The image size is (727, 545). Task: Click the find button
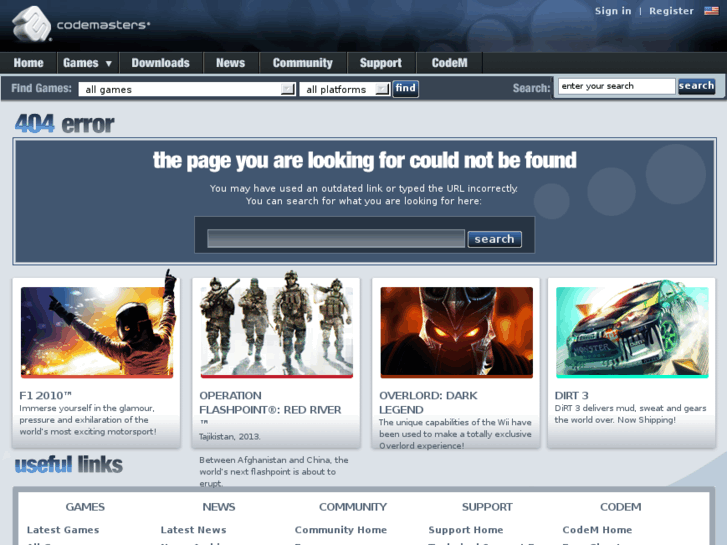[x=406, y=88]
